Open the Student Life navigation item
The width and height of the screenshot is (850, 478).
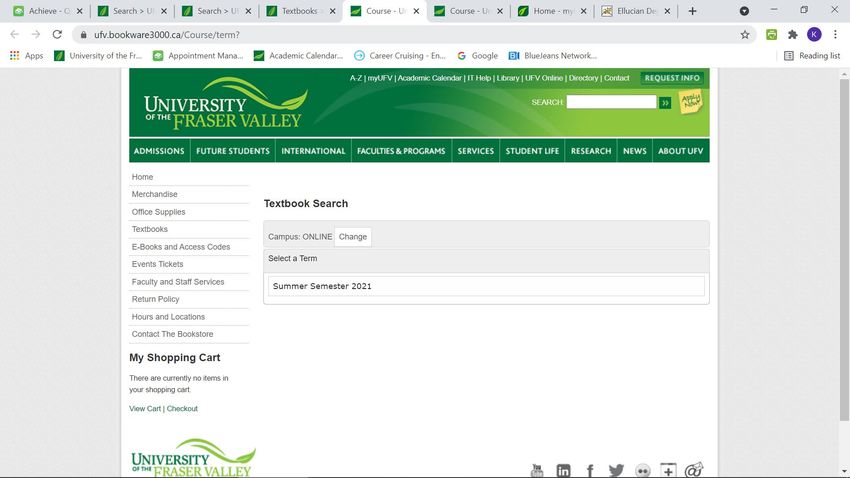pos(532,151)
